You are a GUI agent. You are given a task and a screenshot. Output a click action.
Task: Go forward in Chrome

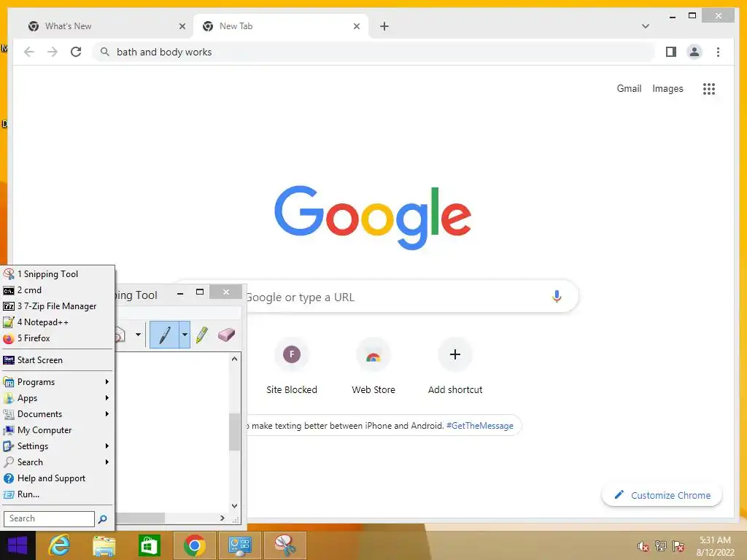[53, 52]
